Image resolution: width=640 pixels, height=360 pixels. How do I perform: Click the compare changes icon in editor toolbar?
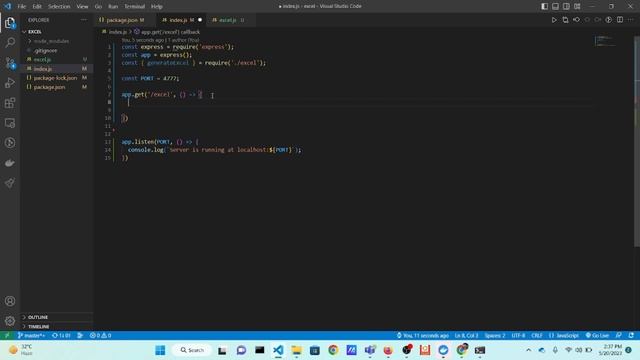point(565,20)
